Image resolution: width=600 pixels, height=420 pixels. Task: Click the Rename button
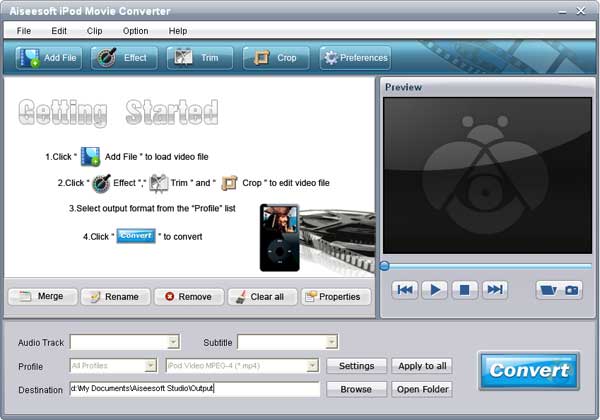tap(116, 297)
